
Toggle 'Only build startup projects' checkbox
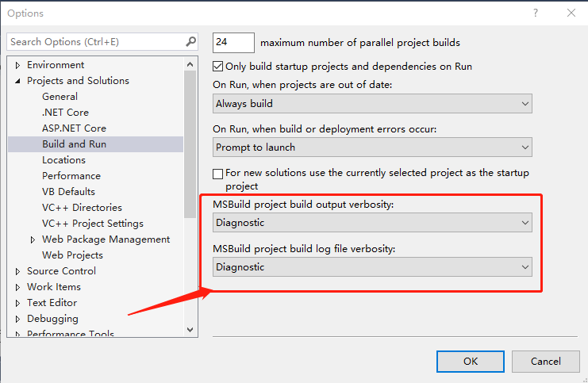tap(219, 67)
